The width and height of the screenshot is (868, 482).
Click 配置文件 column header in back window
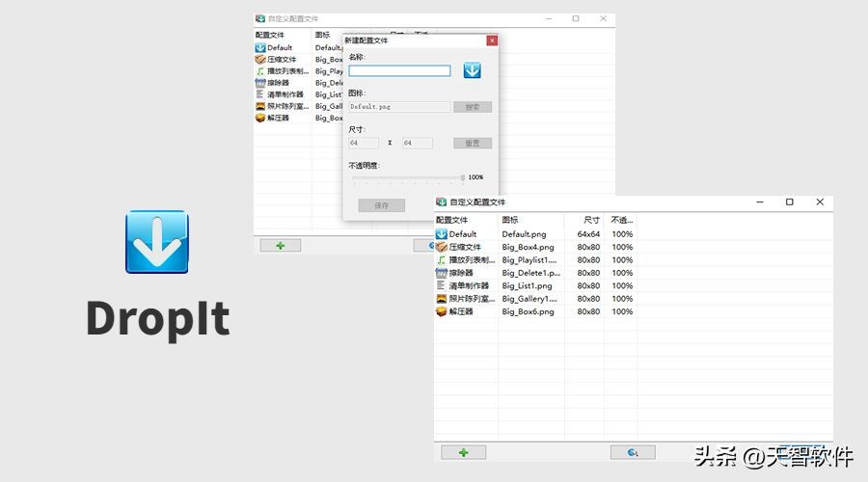pos(283,35)
